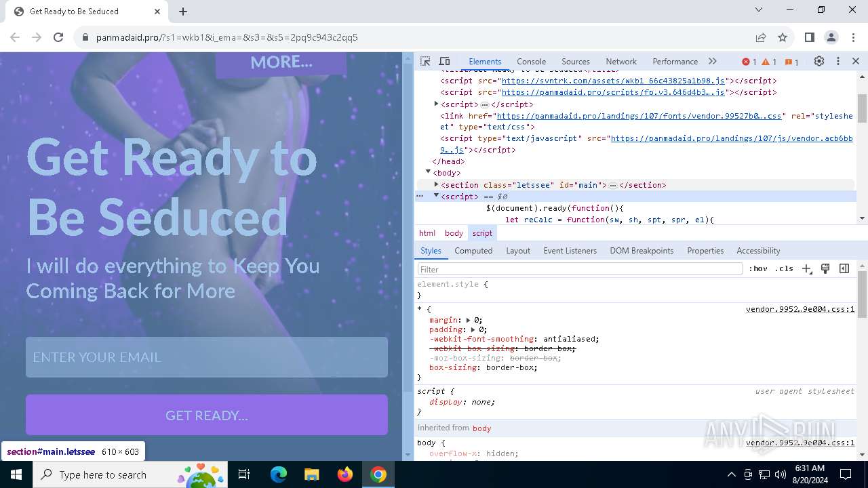Open the Windows Start menu
This screenshot has width=868, height=488.
(16, 474)
